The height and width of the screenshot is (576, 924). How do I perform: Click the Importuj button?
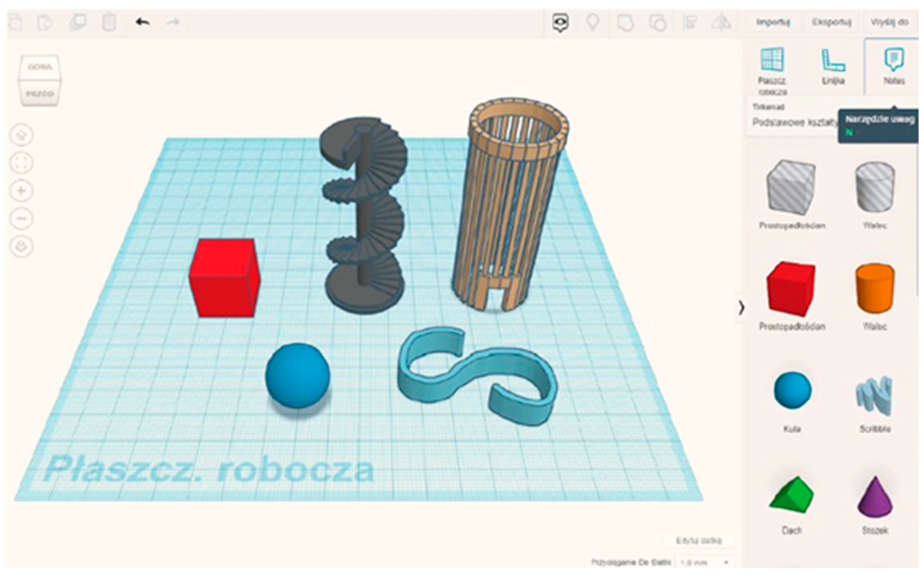pos(773,22)
